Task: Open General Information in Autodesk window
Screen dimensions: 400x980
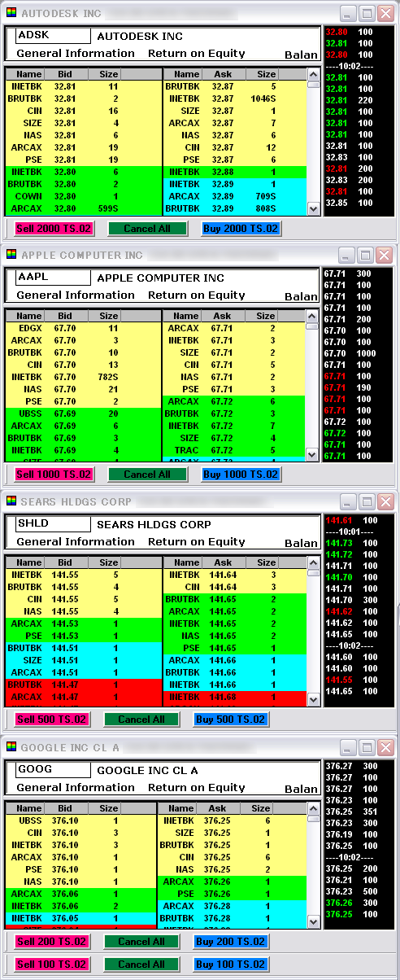Action: coord(76,54)
